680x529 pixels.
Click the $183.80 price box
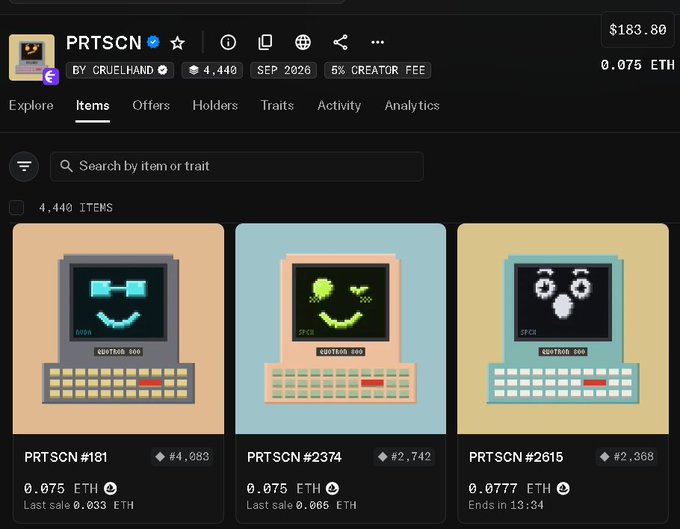[x=638, y=30]
